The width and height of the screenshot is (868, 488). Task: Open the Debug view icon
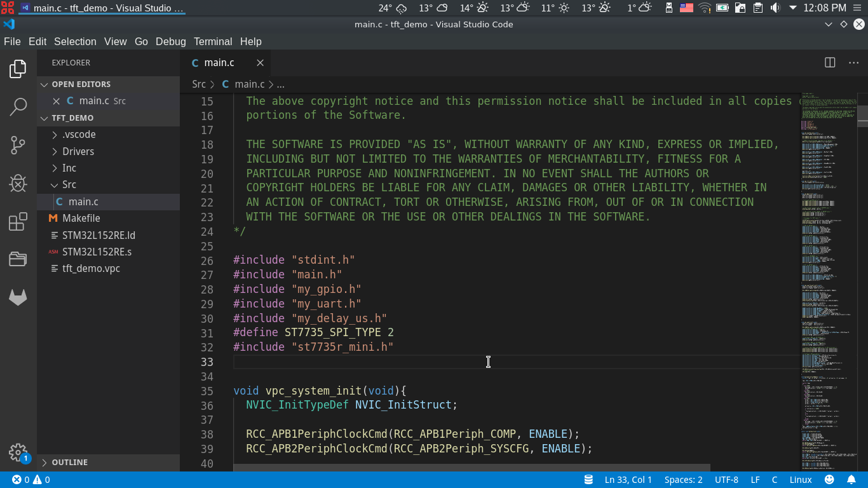(18, 184)
